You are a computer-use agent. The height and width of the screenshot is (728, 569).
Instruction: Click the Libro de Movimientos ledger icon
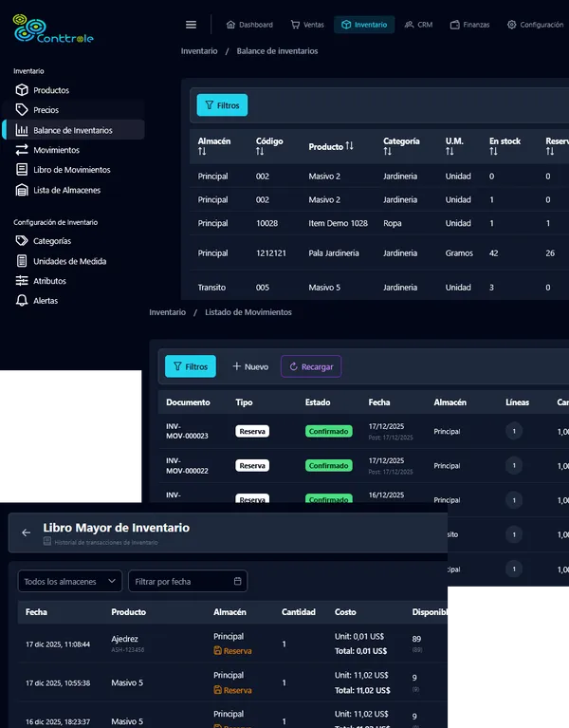(22, 170)
